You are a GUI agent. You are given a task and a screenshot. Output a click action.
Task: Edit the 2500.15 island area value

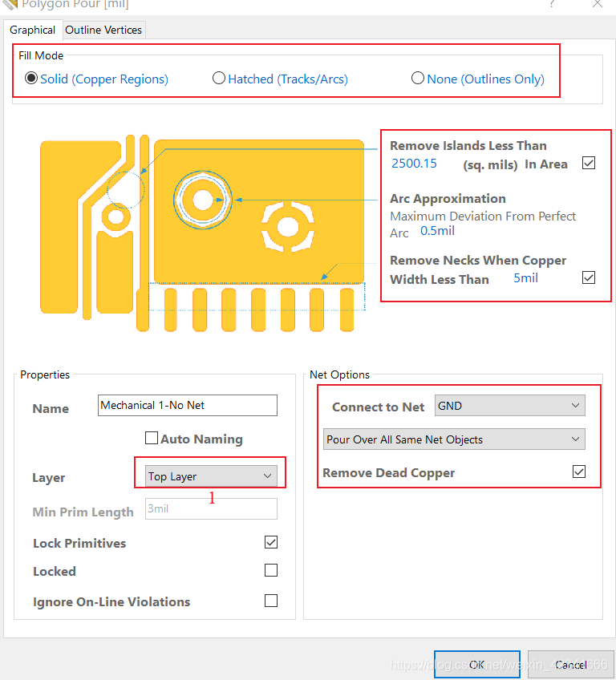[414, 163]
